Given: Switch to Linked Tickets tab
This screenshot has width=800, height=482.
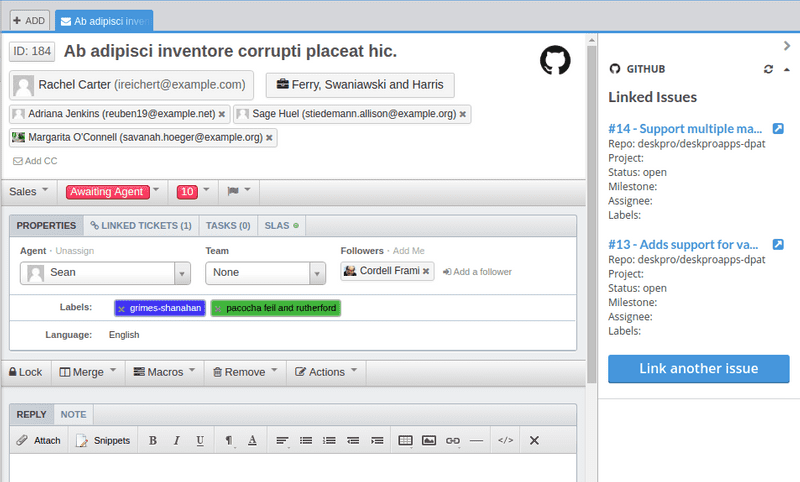Looking at the screenshot, I should point(141,225).
